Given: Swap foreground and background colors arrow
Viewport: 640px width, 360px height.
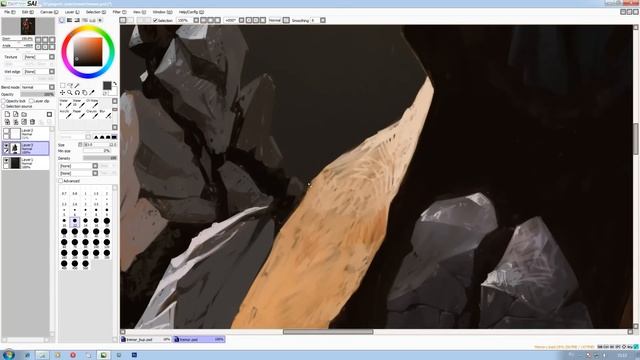Looking at the screenshot, I should pyautogui.click(x=115, y=84).
